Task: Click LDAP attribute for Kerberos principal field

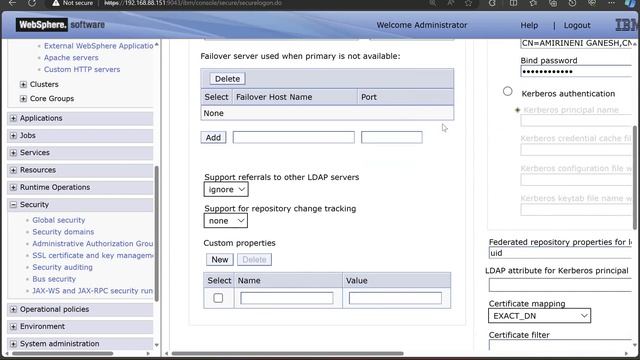Action: [x=560, y=285]
